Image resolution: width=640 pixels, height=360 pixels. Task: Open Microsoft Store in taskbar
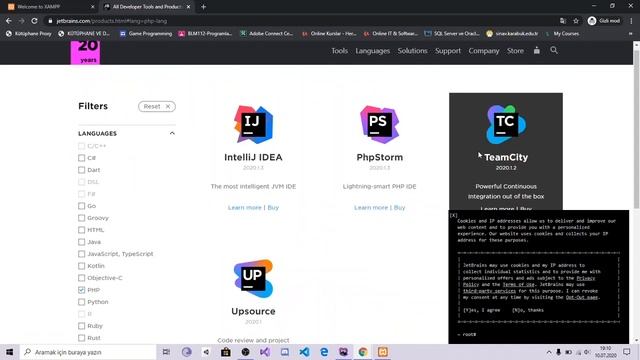(x=226, y=352)
